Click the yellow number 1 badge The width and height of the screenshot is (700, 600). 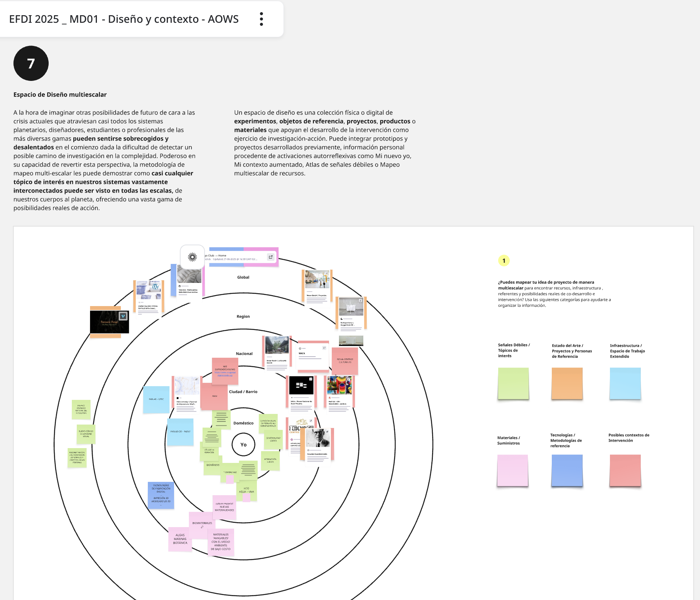(x=504, y=261)
